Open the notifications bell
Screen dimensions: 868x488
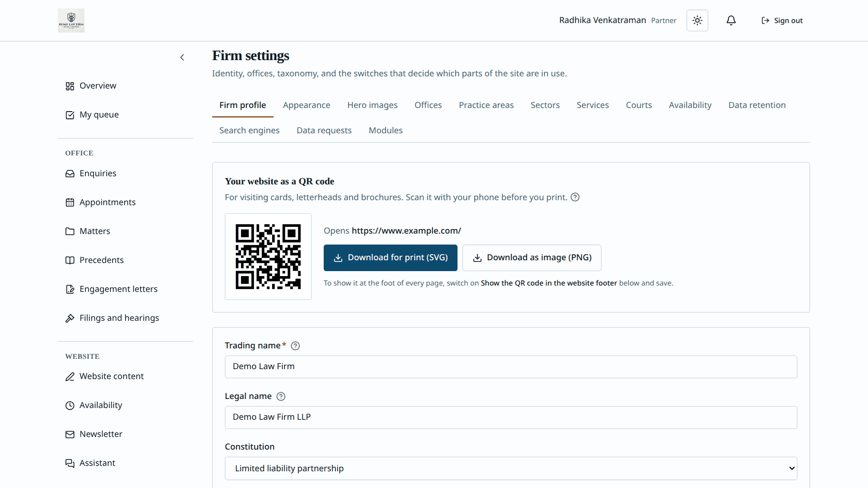tap(731, 20)
